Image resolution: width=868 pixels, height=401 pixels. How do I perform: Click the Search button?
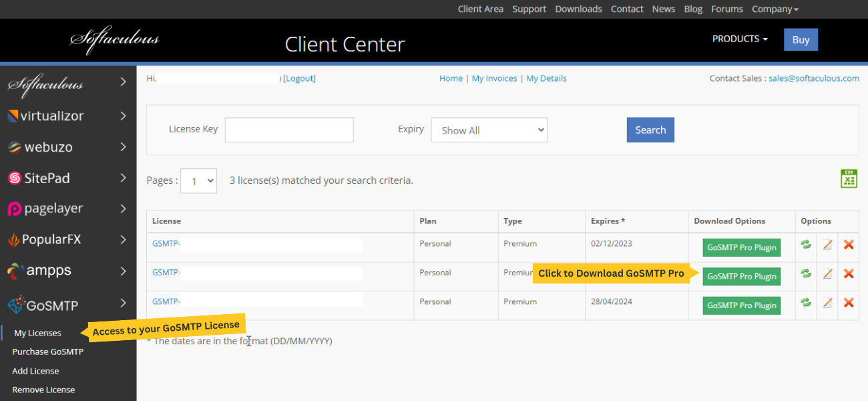(x=650, y=130)
